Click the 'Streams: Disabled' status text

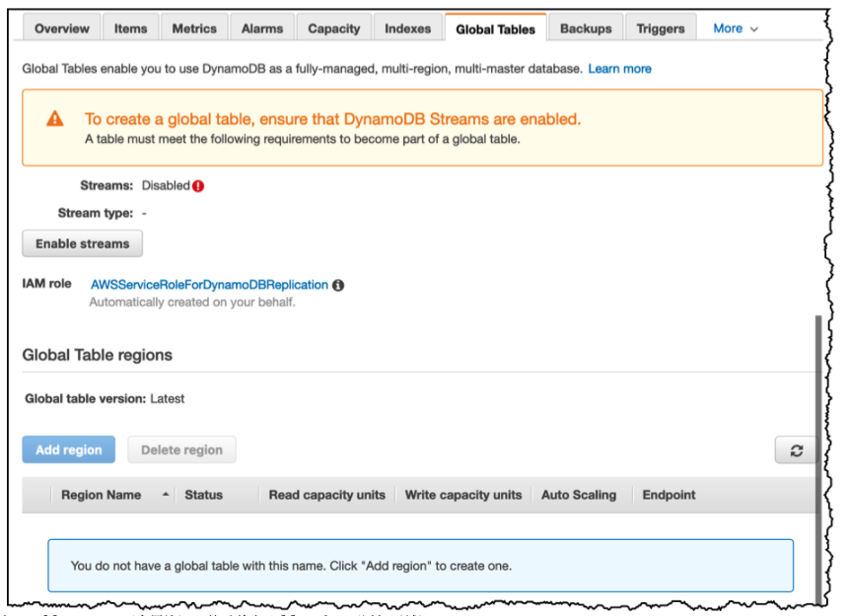[135, 185]
